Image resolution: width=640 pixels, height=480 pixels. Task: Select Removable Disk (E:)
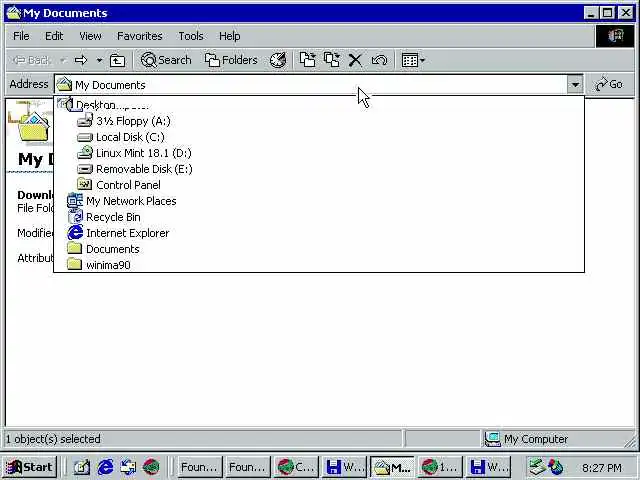point(319,169)
